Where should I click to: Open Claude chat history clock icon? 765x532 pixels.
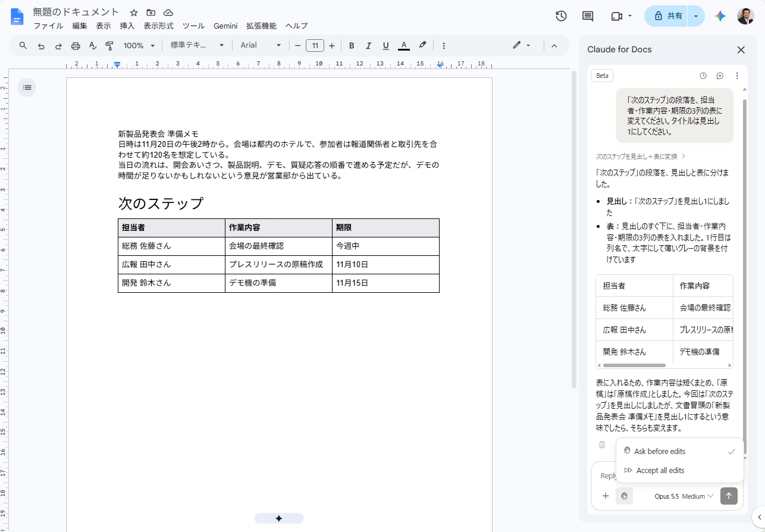tap(703, 76)
